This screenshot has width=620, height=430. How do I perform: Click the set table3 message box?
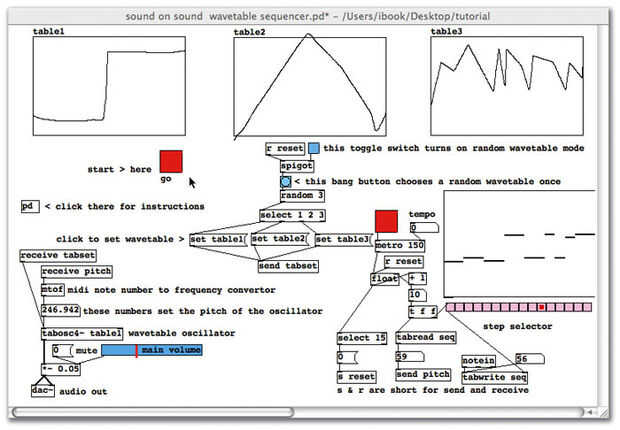coord(344,240)
